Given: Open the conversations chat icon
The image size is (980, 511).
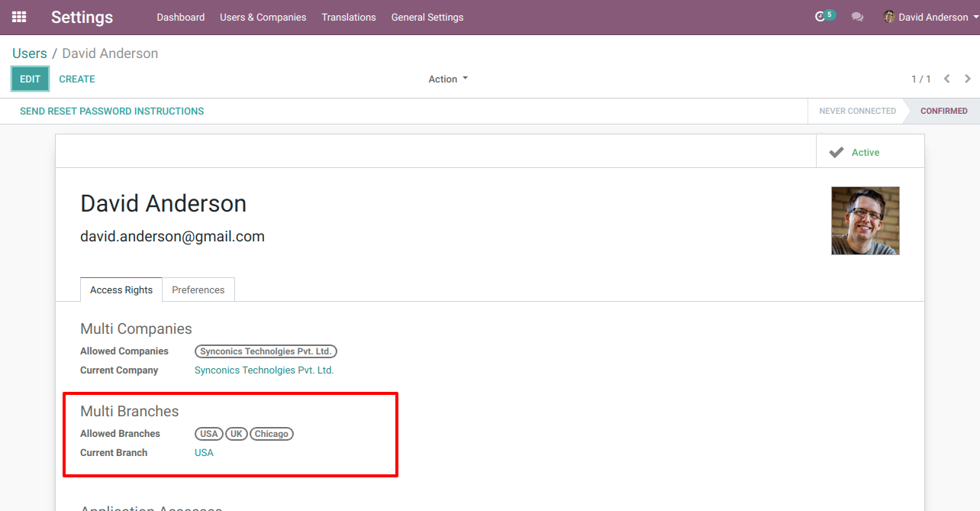Looking at the screenshot, I should click(x=857, y=17).
